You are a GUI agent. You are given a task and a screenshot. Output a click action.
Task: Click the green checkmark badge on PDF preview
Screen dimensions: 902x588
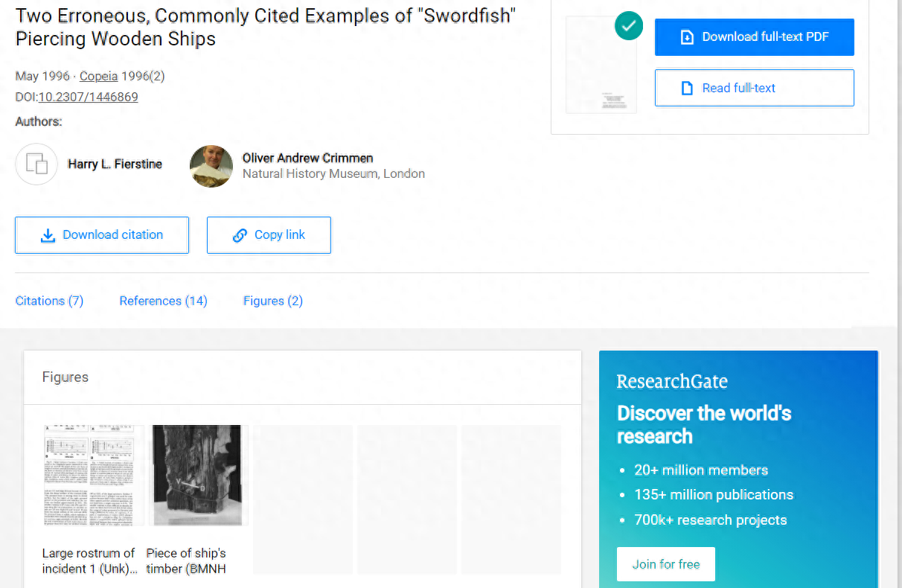click(x=629, y=26)
